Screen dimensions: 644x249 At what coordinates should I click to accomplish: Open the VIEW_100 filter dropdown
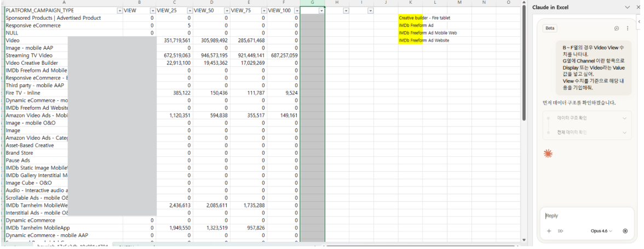297,11
